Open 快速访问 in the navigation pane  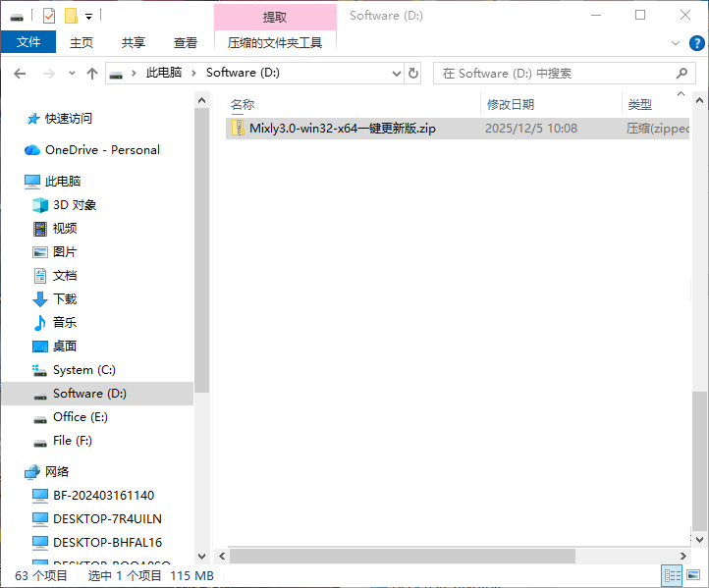tap(69, 119)
